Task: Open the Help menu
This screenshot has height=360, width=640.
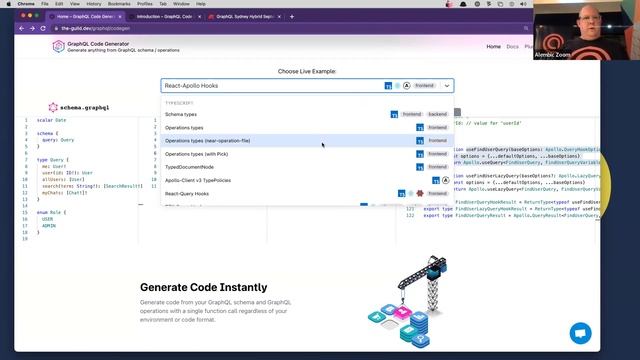Action: (x=201, y=4)
